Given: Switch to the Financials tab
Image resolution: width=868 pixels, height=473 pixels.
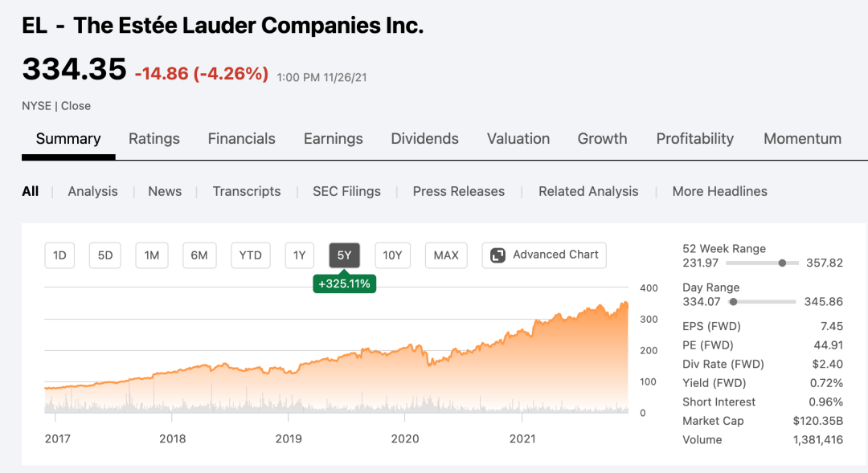Looking at the screenshot, I should coord(241,139).
